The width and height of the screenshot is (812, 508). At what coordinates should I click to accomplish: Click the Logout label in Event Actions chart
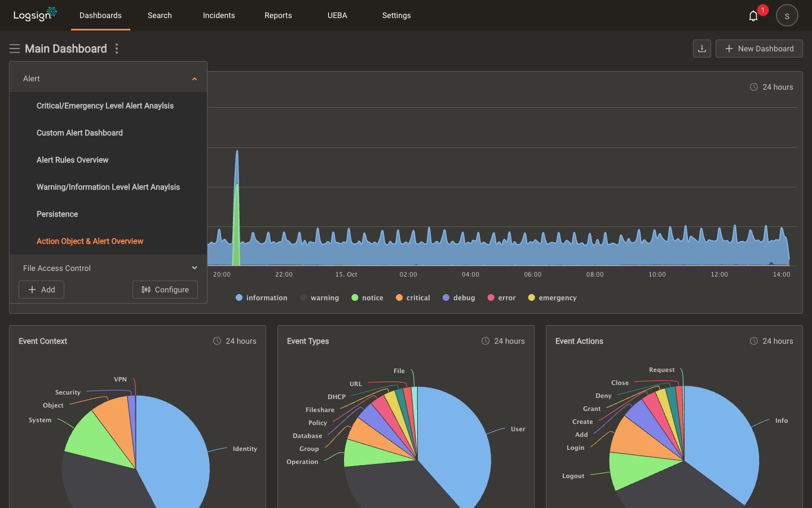(x=573, y=476)
